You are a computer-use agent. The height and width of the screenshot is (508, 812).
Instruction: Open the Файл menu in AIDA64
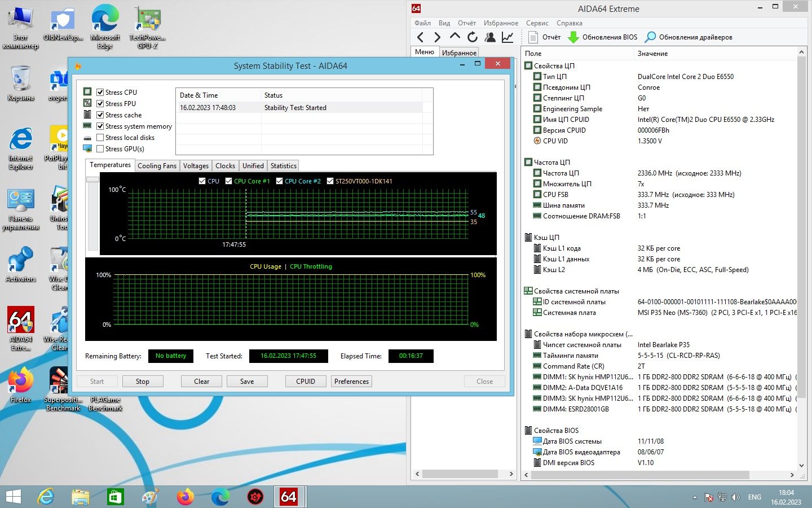click(422, 23)
